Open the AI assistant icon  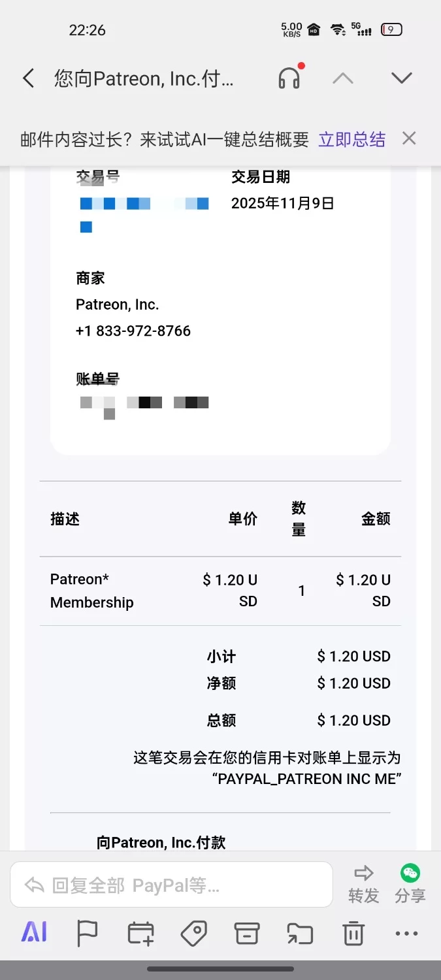tap(34, 932)
